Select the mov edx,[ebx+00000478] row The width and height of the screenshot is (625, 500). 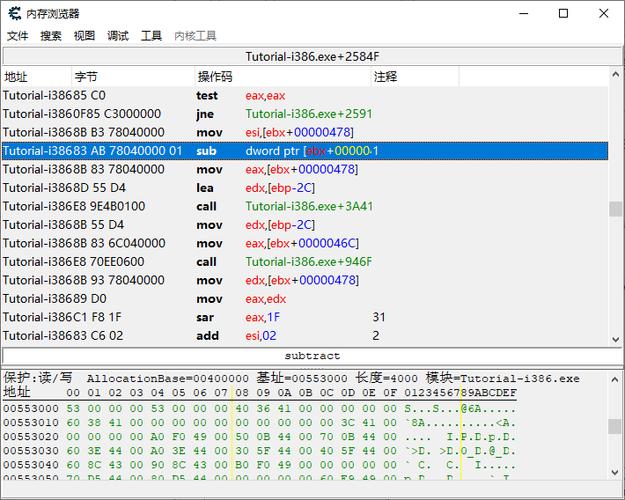(305, 280)
